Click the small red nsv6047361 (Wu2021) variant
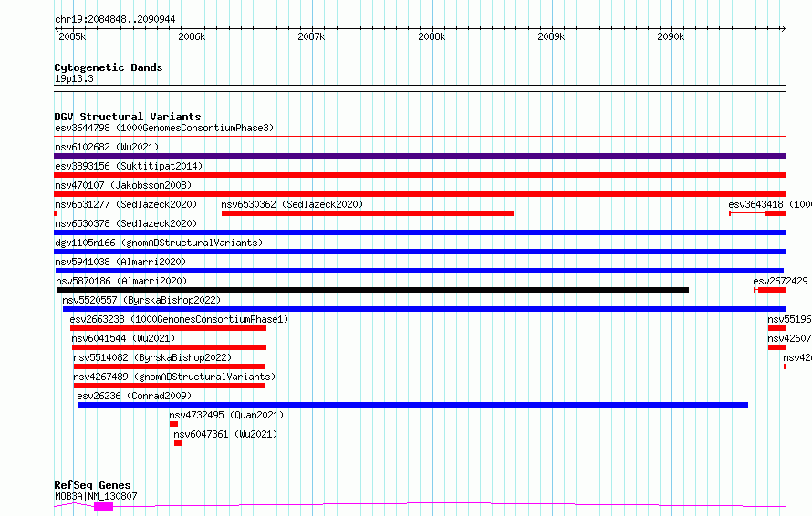Screen dimensions: 812x516 (x=178, y=443)
